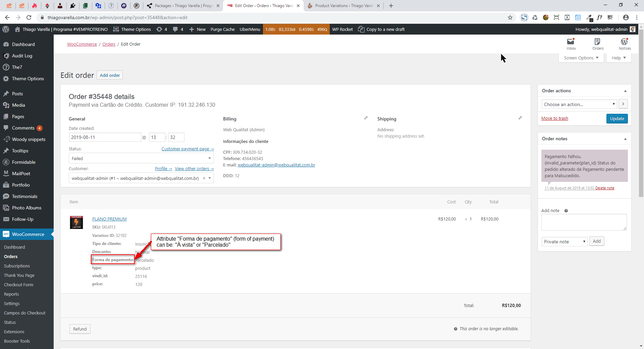Click the Update order button
644x349 pixels.
[x=617, y=118]
